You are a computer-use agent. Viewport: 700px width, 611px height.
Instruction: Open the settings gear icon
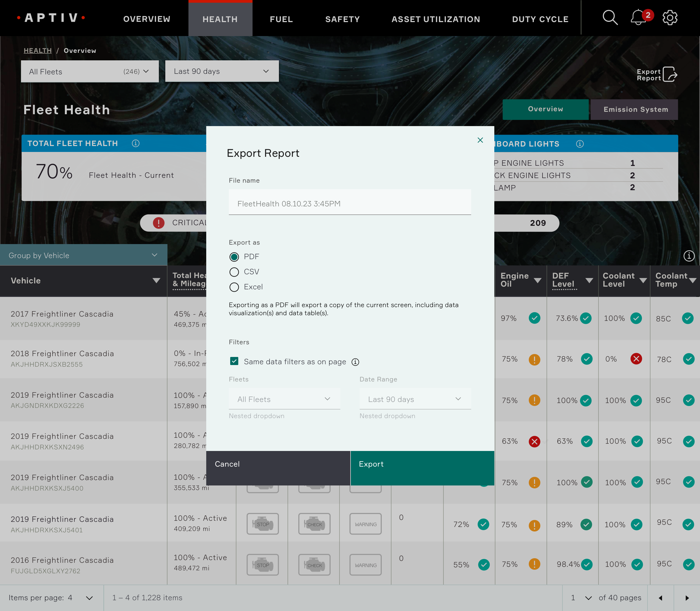point(670,18)
